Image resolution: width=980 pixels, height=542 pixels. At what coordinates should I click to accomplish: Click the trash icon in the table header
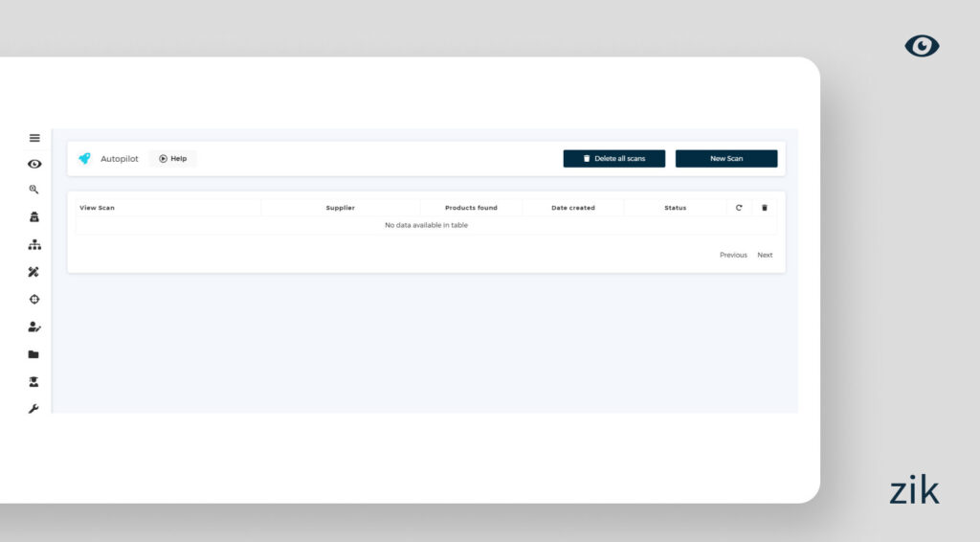pyautogui.click(x=764, y=208)
